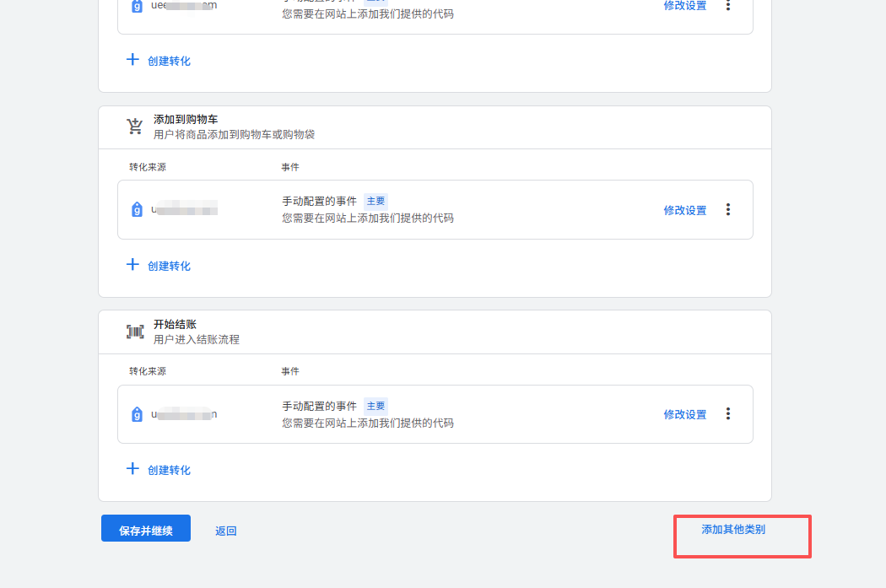Click 添加其他类别 at the bottom right
The height and width of the screenshot is (588, 886).
coord(733,530)
